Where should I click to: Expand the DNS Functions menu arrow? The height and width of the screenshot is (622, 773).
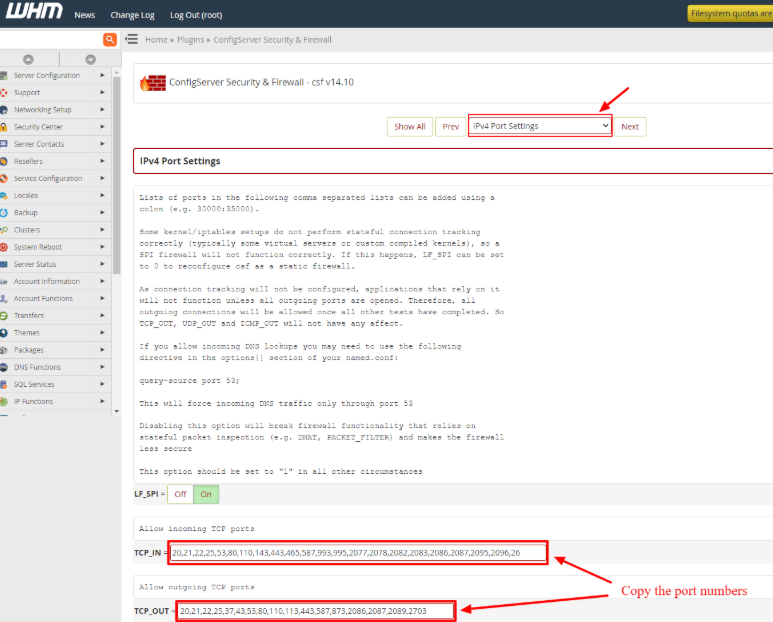(103, 367)
